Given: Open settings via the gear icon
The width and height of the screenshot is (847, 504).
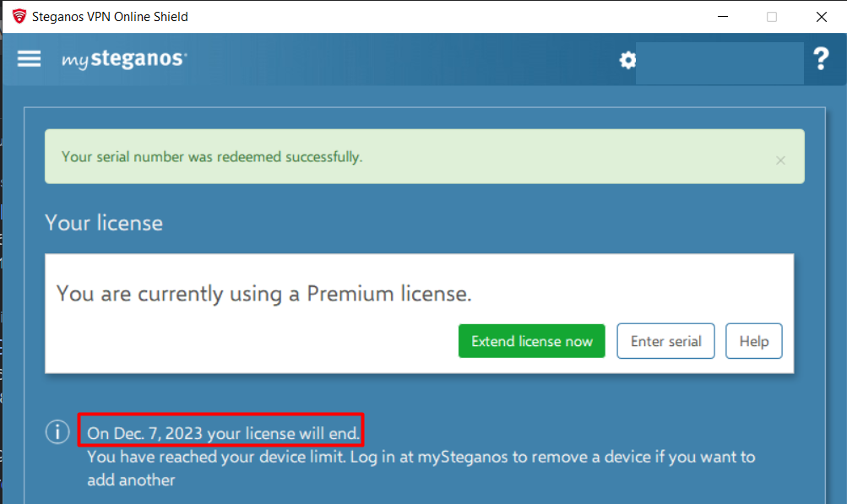Looking at the screenshot, I should point(627,60).
